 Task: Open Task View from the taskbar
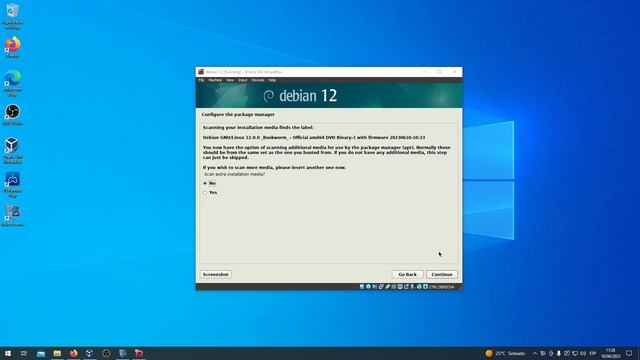pyautogui.click(x=24, y=353)
